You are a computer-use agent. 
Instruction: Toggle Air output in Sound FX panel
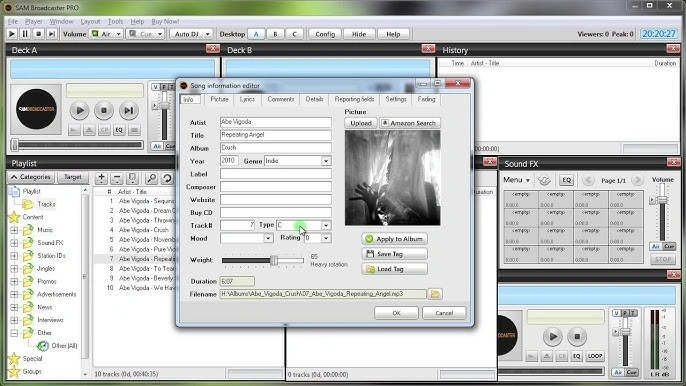[x=655, y=246]
